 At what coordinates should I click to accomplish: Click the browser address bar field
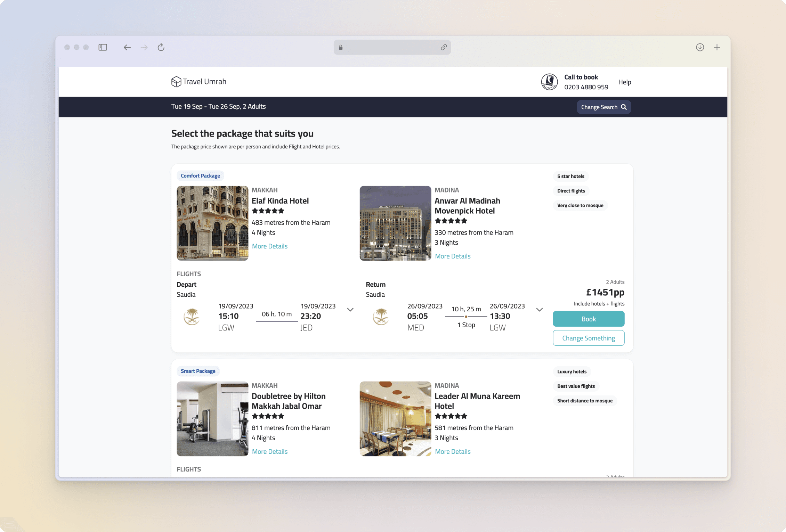(392, 47)
